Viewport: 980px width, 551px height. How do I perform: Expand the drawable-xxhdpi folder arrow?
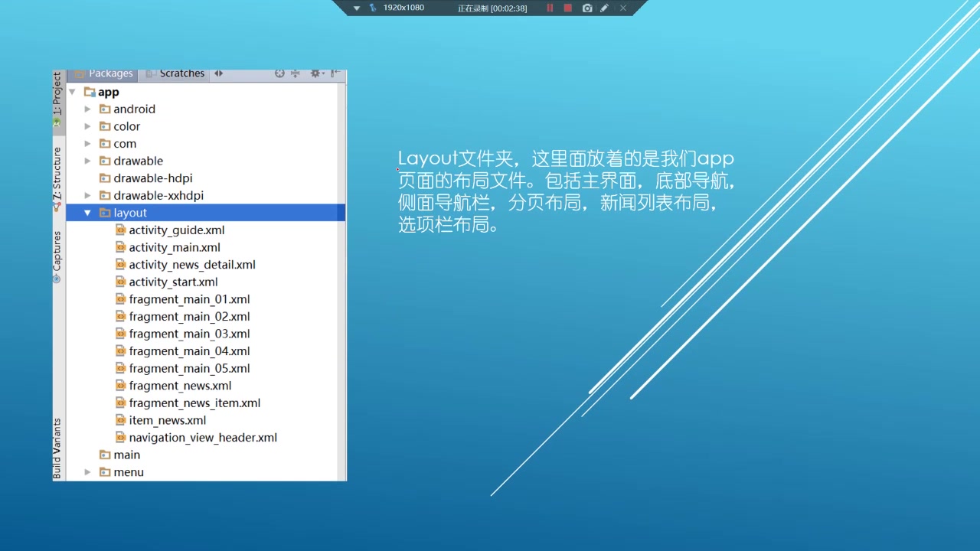87,195
